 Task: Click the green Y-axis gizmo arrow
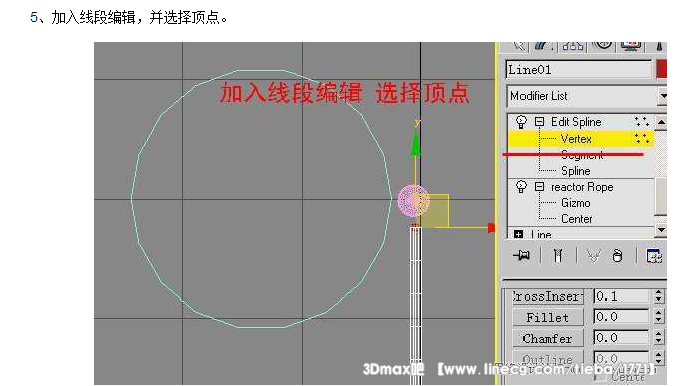coord(416,143)
